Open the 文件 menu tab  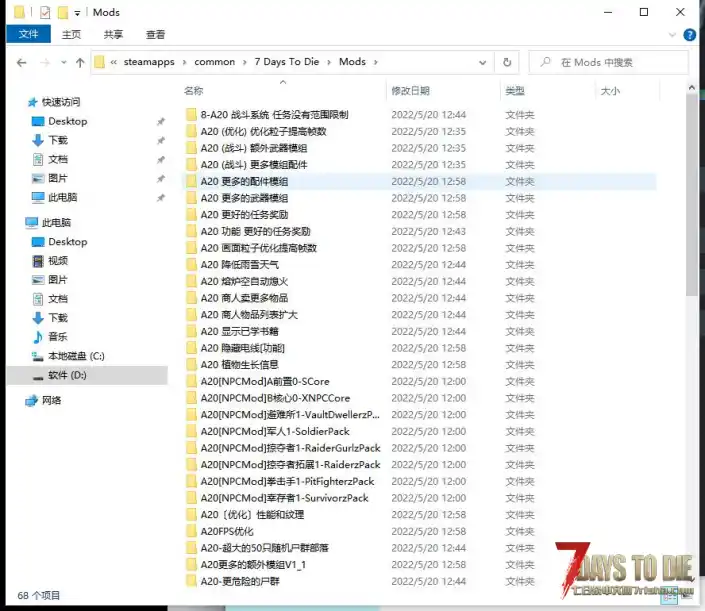click(28, 34)
